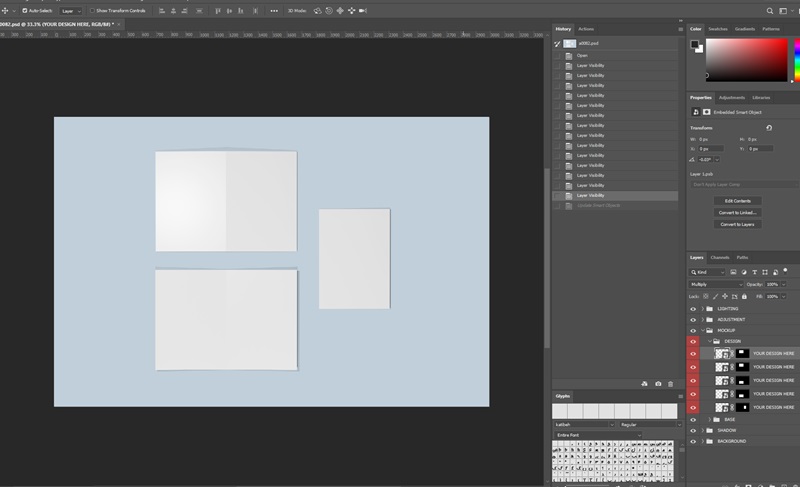
Task: Delete current state using History trash icon
Action: [x=670, y=384]
